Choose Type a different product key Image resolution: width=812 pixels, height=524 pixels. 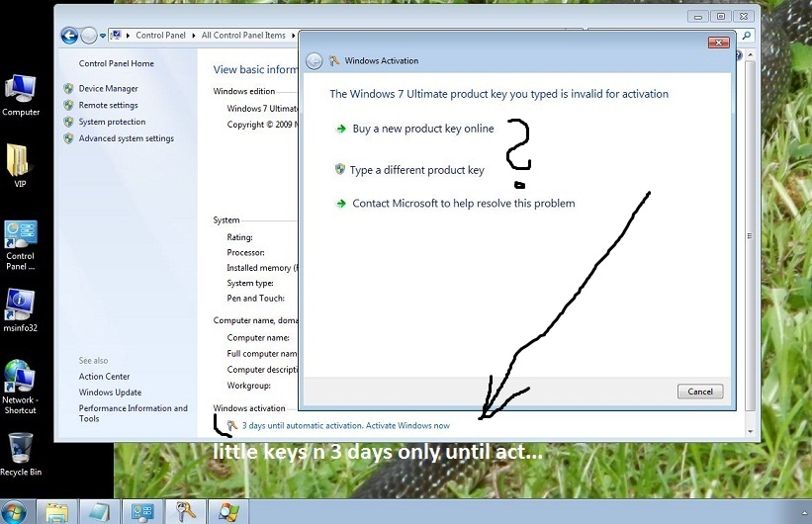pos(416,170)
